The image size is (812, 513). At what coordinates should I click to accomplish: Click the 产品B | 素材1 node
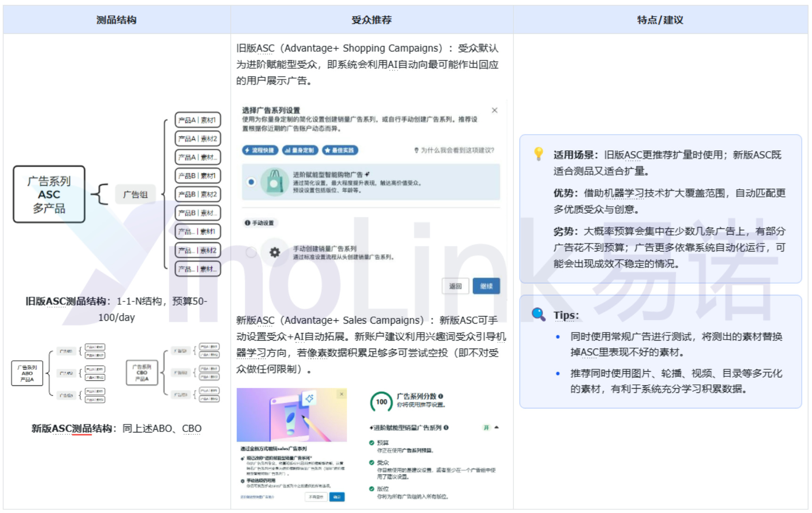[x=198, y=176]
